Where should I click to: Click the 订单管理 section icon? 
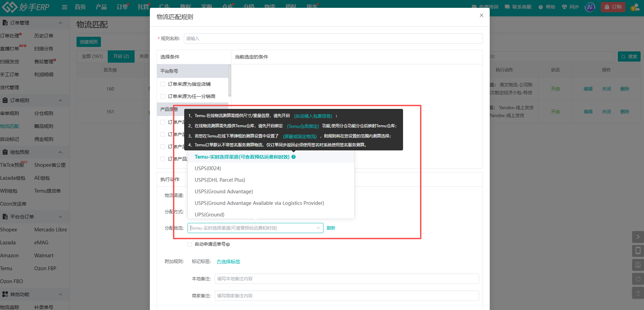pos(5,23)
